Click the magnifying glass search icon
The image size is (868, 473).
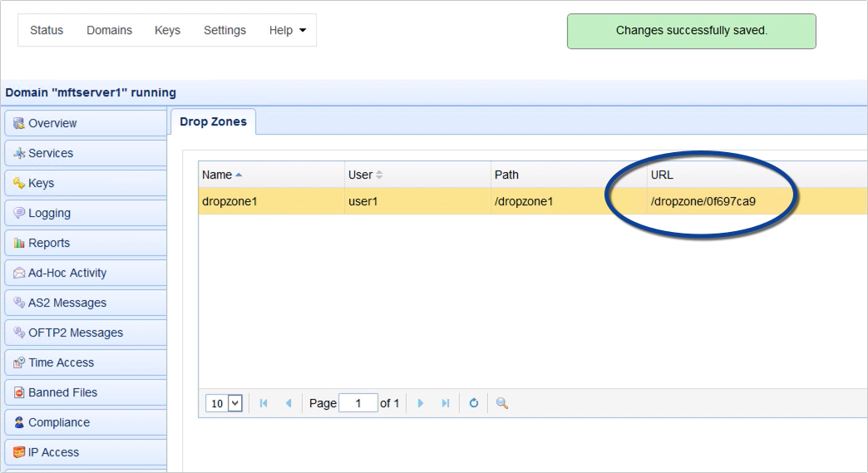[502, 403]
